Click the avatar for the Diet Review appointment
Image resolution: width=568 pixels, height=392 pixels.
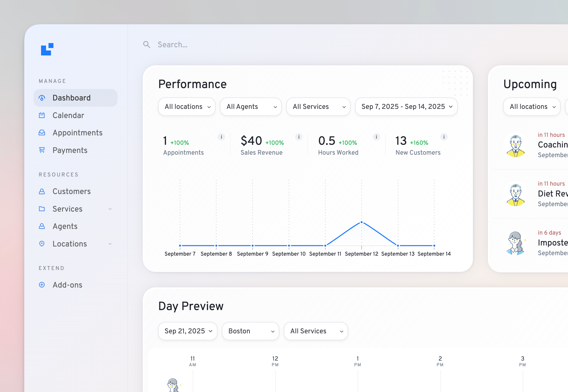tap(516, 195)
